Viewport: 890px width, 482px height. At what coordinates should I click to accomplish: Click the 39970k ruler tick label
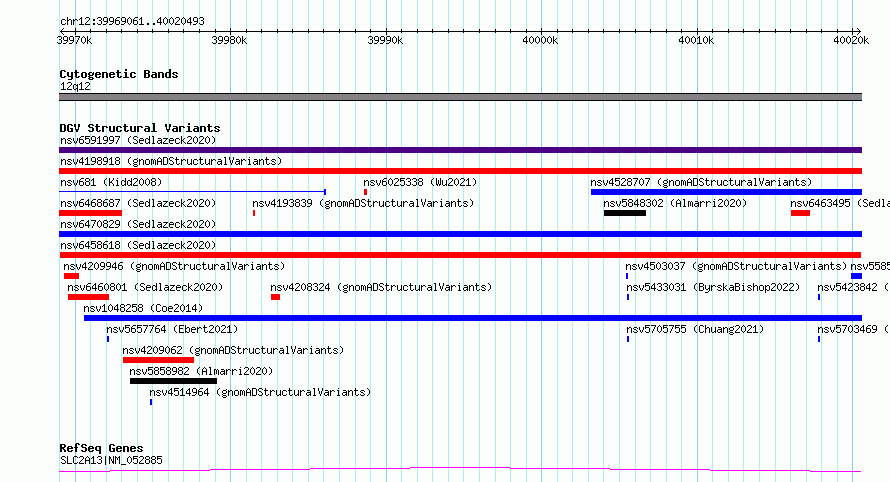click(74, 41)
